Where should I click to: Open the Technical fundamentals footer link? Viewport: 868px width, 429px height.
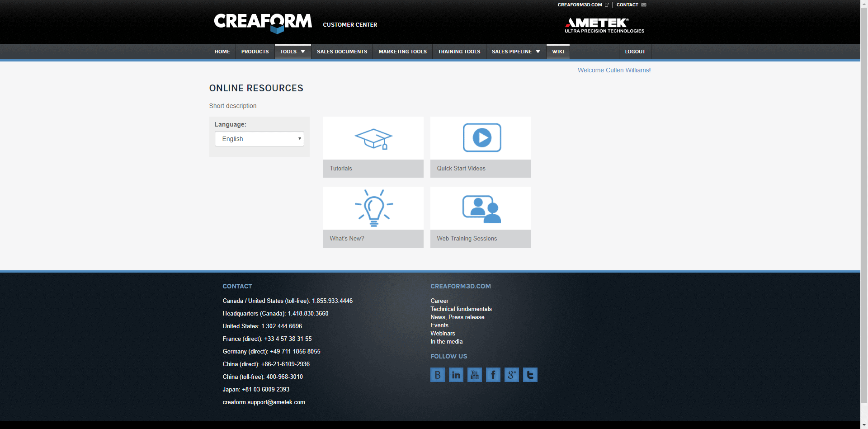pyautogui.click(x=461, y=309)
